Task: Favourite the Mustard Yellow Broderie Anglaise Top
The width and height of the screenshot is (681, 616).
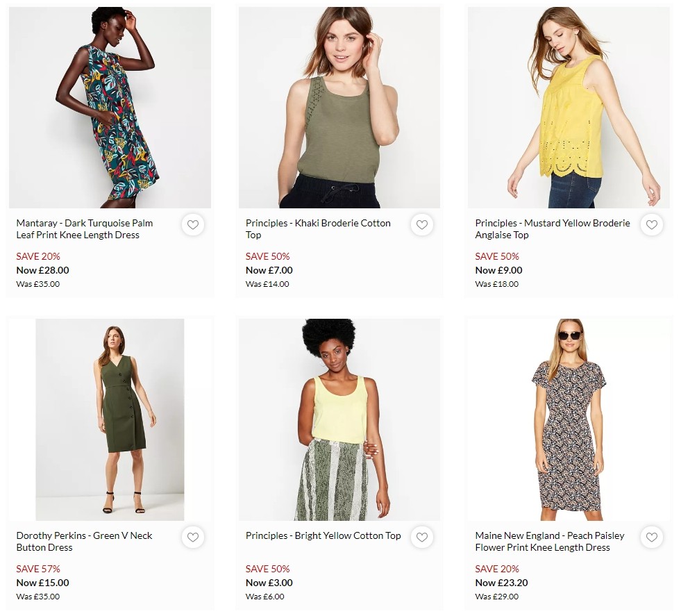Action: pos(651,225)
